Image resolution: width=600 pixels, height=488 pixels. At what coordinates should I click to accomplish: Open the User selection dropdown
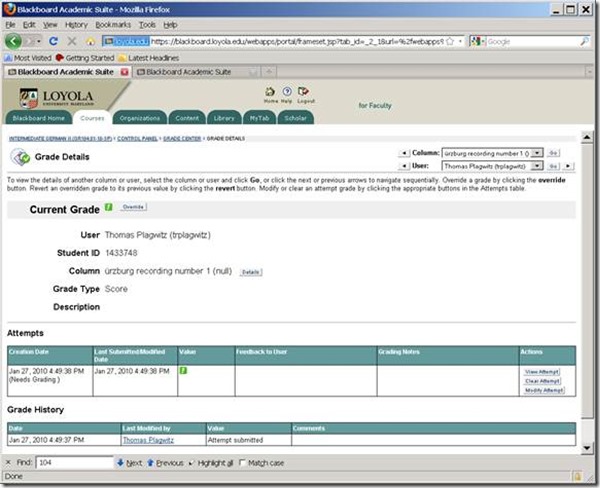point(538,165)
